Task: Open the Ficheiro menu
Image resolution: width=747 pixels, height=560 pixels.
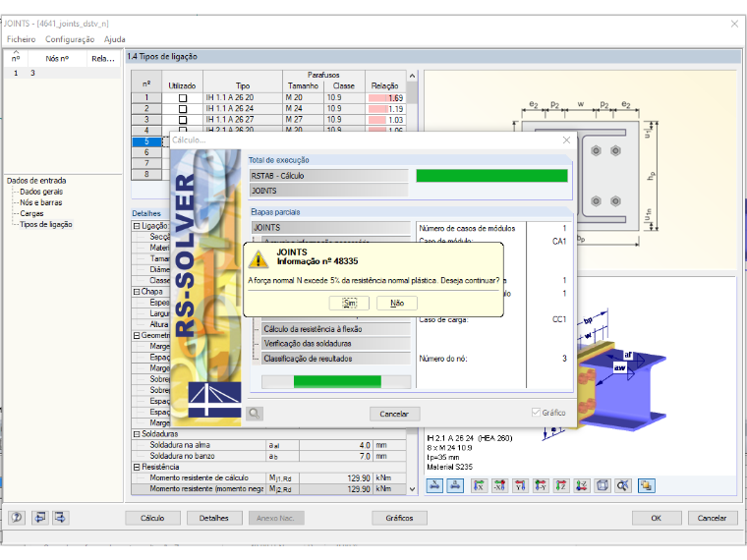Action: pyautogui.click(x=21, y=39)
